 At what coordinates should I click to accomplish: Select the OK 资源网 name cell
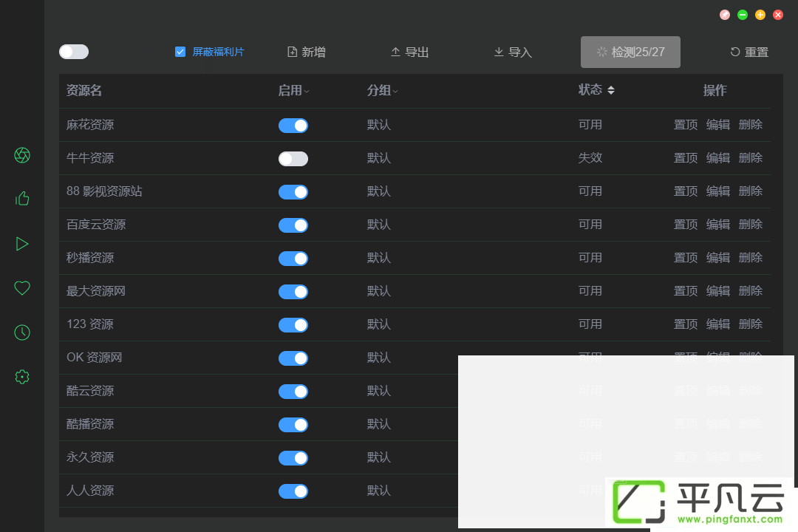(x=94, y=358)
